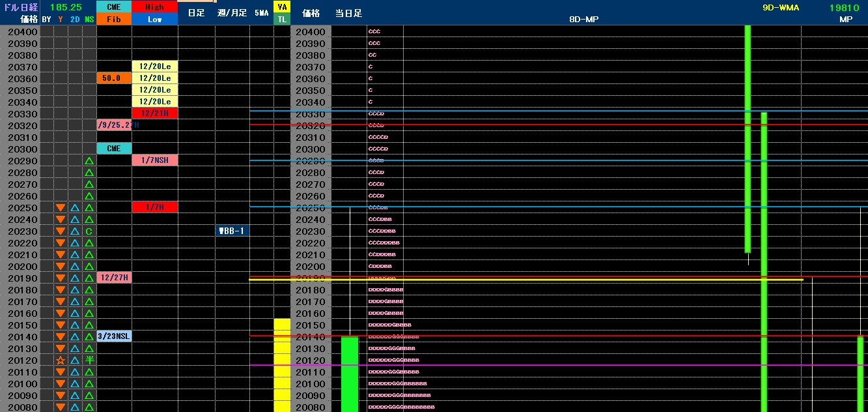The height and width of the screenshot is (412, 868).
Task: Click the green 当日足 candle bar
Action: (x=350, y=374)
